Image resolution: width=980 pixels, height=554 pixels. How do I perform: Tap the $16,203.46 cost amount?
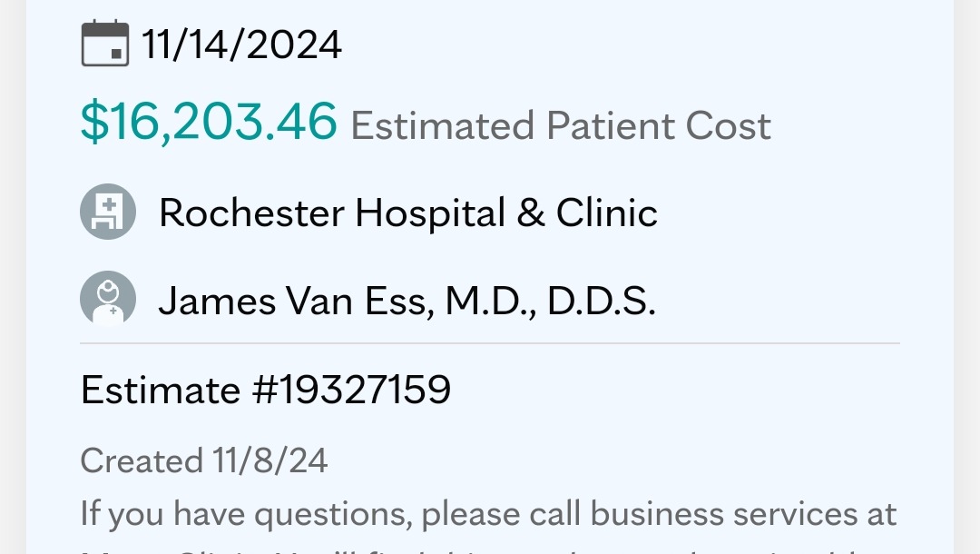click(x=209, y=123)
